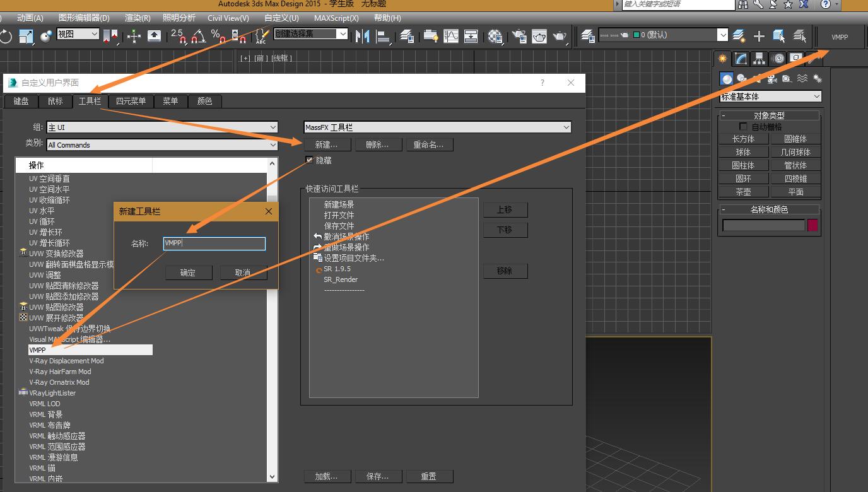Create a 茶壶 object type
868x492 pixels.
[743, 192]
